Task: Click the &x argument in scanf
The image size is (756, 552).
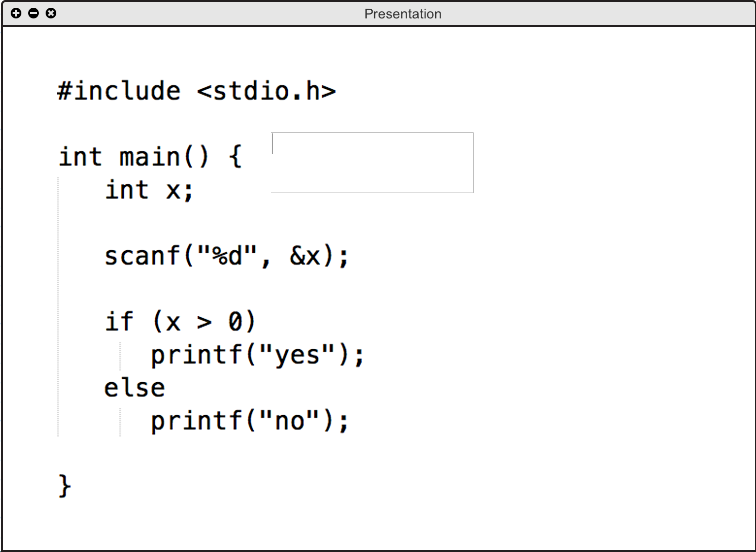Action: pyautogui.click(x=305, y=256)
